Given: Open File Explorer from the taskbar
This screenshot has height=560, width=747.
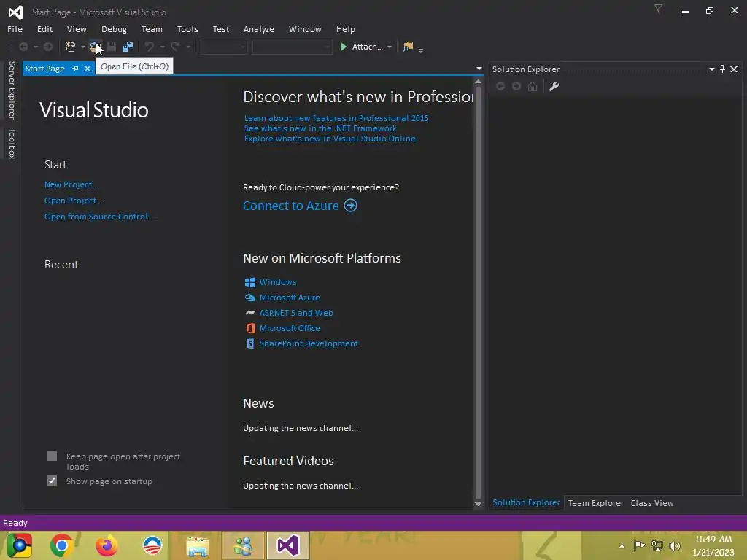Looking at the screenshot, I should coord(197,545).
